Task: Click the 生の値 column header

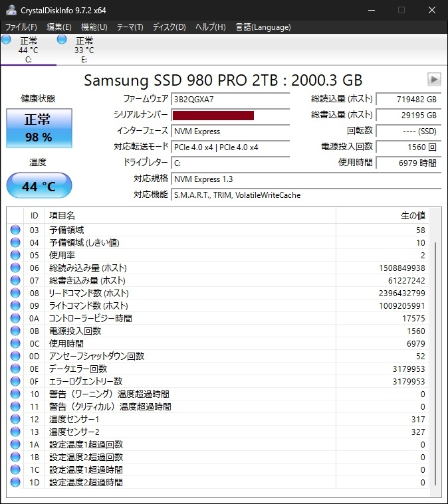Action: pyautogui.click(x=411, y=216)
